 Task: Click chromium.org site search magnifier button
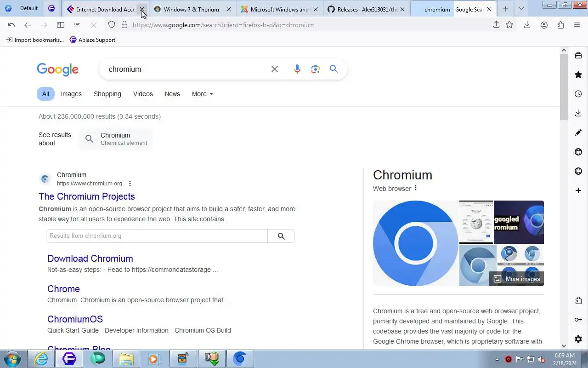click(x=281, y=236)
